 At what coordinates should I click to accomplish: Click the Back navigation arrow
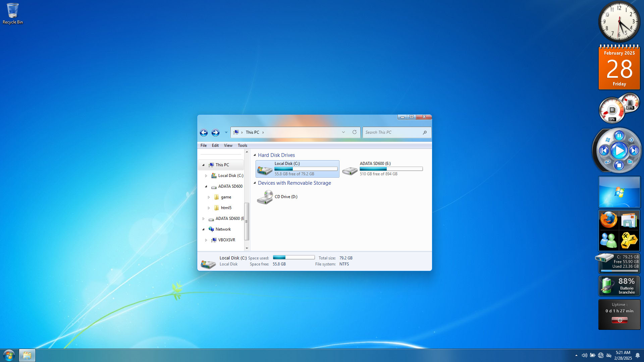204,132
